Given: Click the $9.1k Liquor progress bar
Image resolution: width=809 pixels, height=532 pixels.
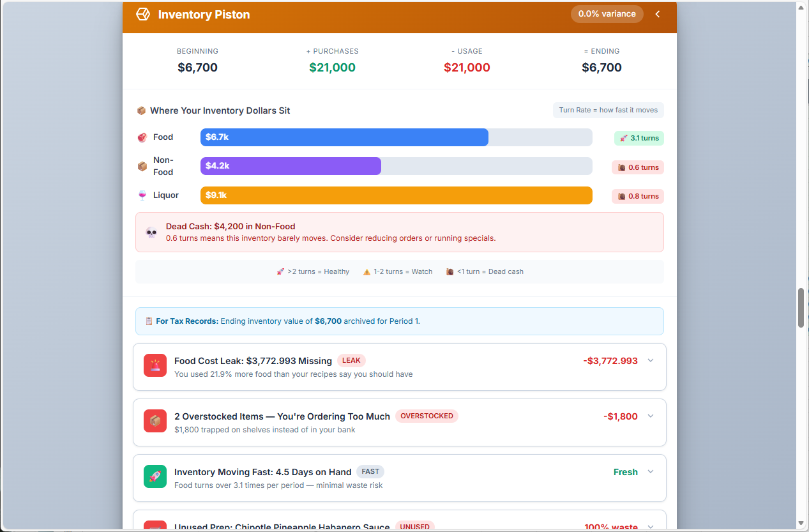Looking at the screenshot, I should click(396, 195).
